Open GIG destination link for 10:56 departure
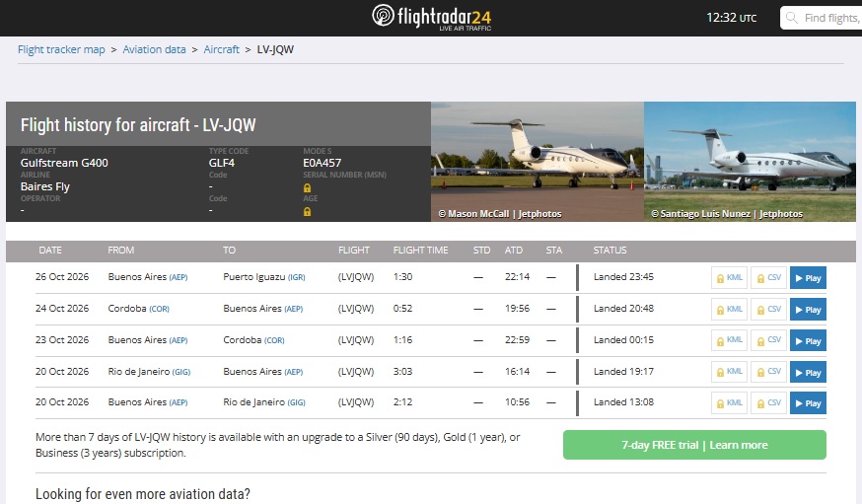Image resolution: width=862 pixels, height=504 pixels. (x=296, y=402)
